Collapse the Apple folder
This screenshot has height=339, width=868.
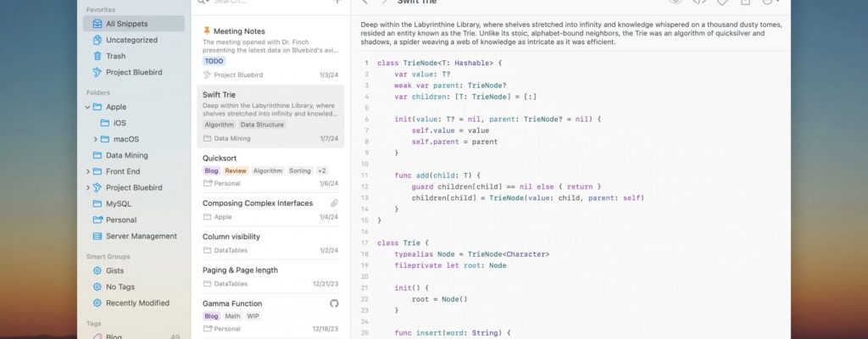click(x=87, y=108)
